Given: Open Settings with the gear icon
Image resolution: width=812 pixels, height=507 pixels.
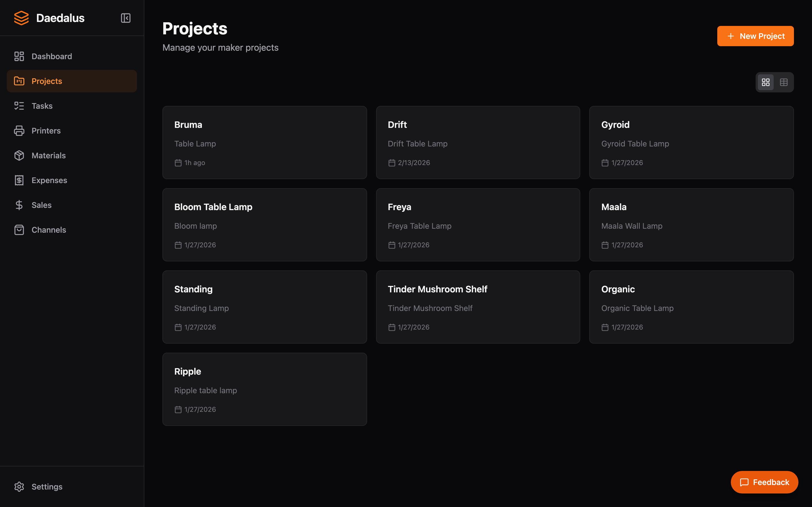Looking at the screenshot, I should click(19, 486).
